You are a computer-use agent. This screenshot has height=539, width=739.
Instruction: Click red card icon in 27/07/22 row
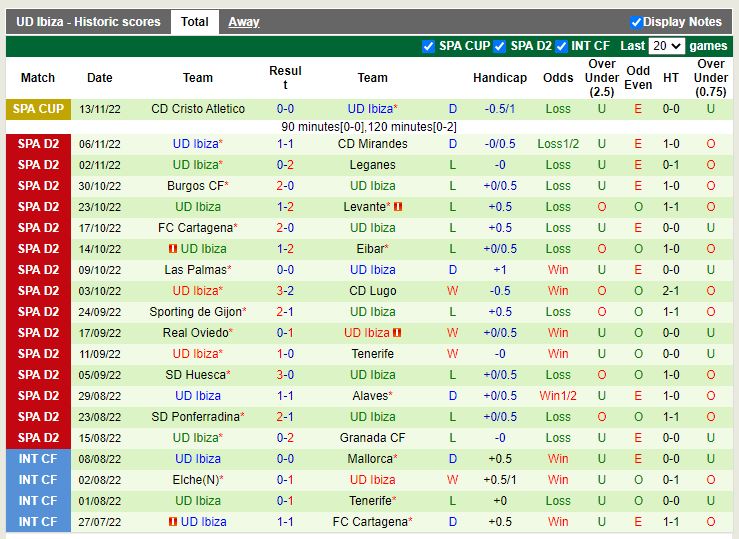tap(173, 522)
